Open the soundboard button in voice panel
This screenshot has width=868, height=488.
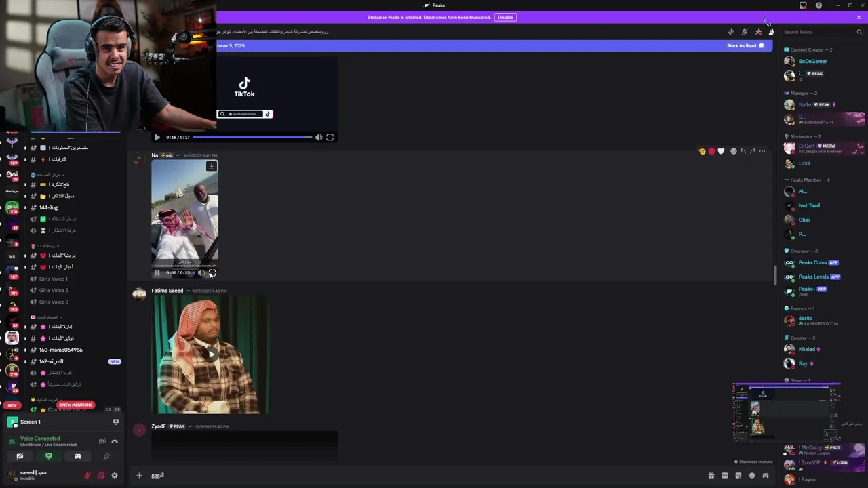106,456
